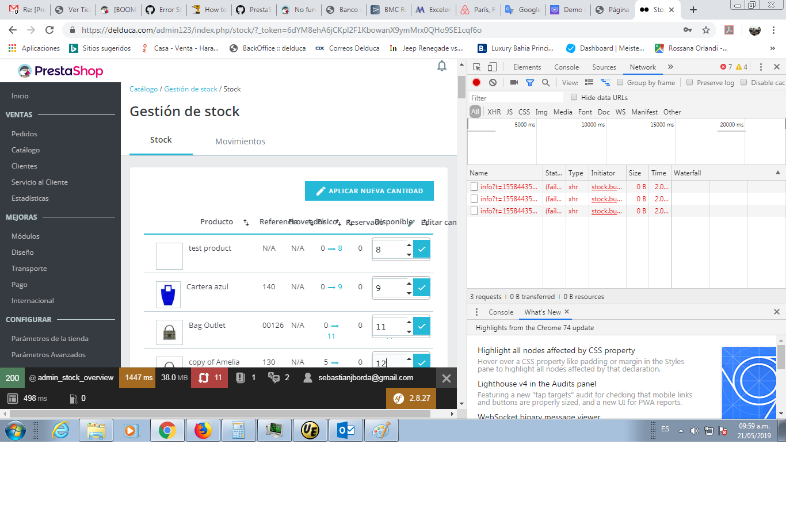Show hidden system tray icons arrow
The width and height of the screenshot is (786, 532).
pos(681,430)
